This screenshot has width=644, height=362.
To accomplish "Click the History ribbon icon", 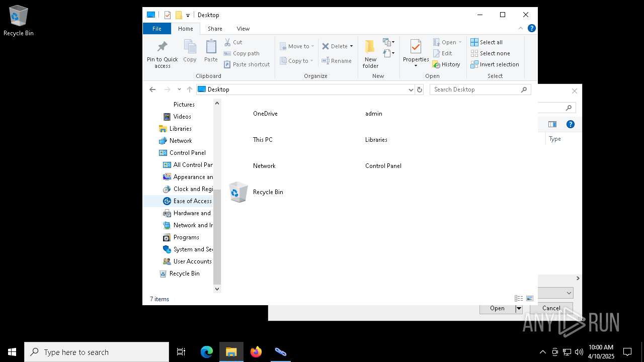I will point(436,64).
